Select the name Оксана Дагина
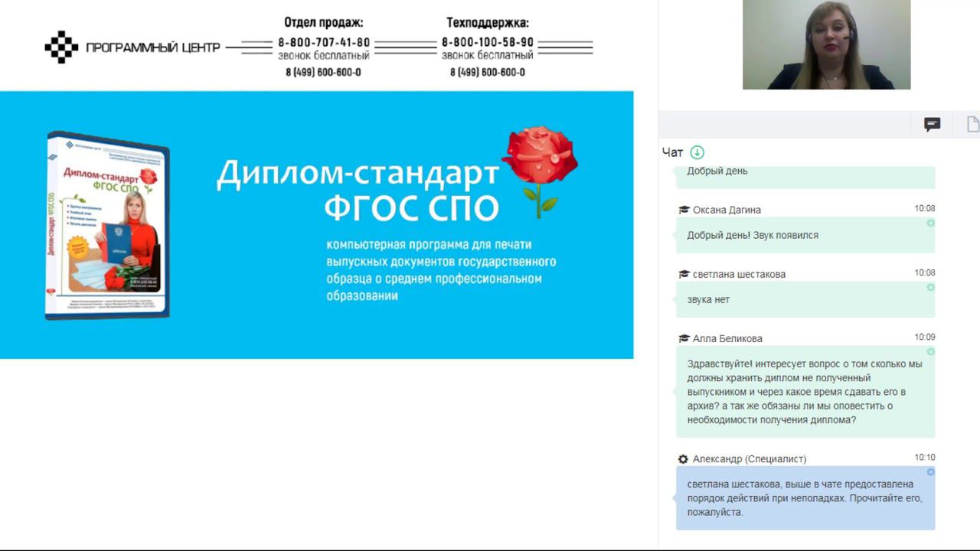The image size is (980, 551). click(727, 210)
